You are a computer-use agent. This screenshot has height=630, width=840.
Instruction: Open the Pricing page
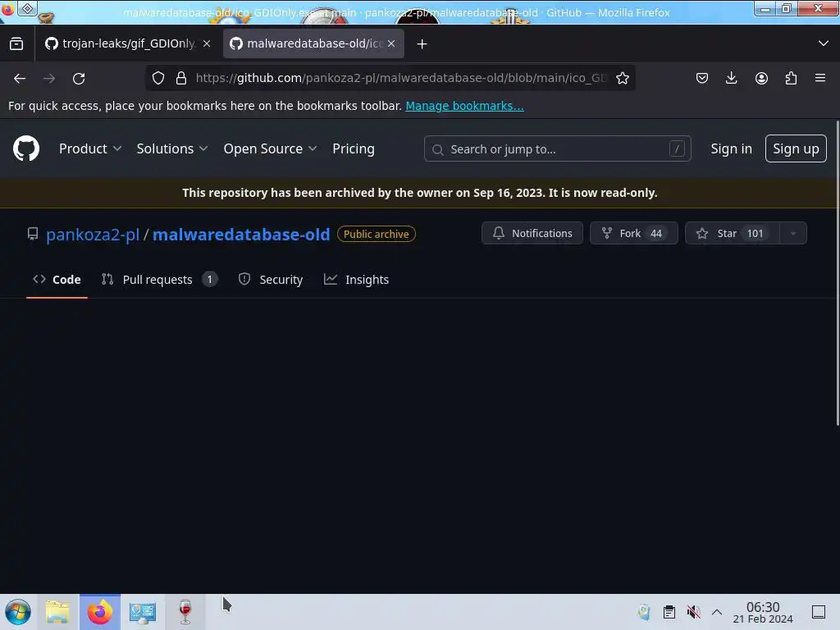click(353, 148)
